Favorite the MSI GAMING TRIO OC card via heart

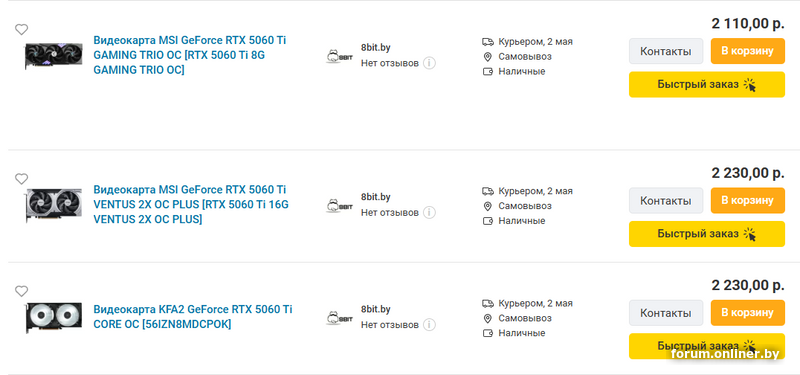(21, 30)
